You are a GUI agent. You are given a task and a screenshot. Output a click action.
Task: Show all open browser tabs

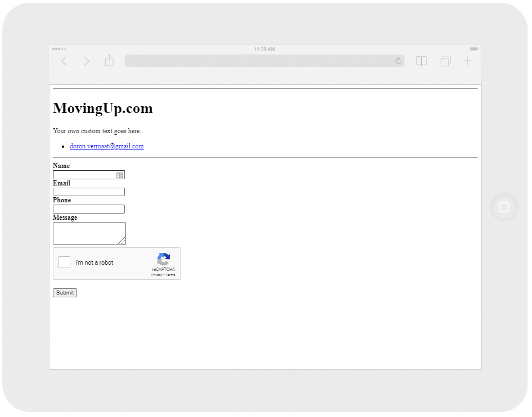click(x=445, y=61)
